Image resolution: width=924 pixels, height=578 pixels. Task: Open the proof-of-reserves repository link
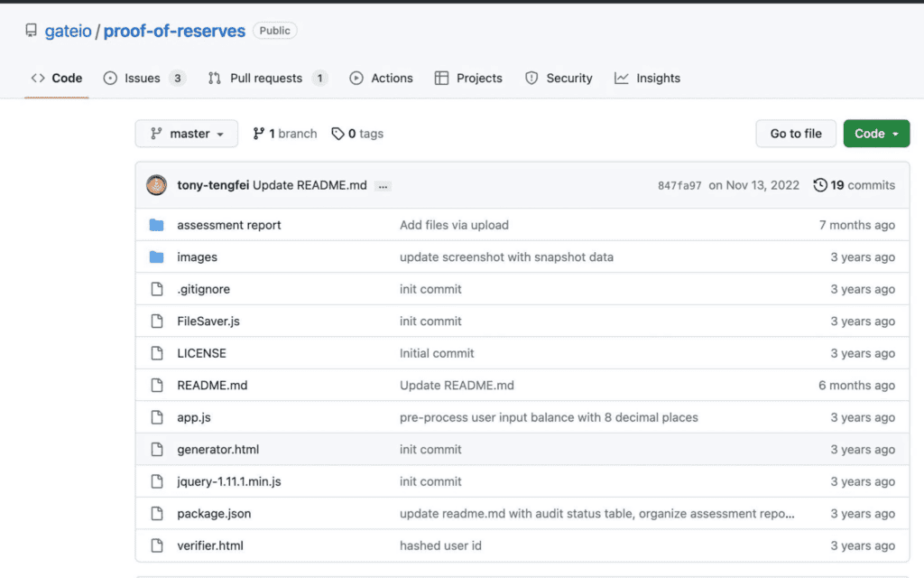pyautogui.click(x=174, y=31)
